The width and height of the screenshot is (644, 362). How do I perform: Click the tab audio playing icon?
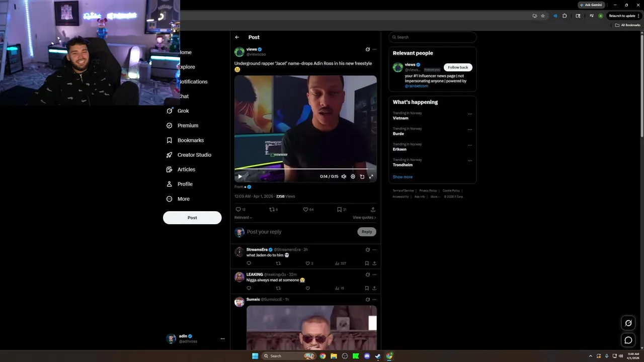[x=555, y=16]
